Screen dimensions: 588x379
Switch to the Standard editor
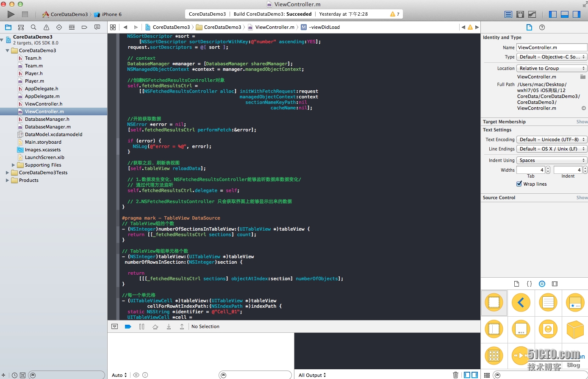tap(508, 14)
